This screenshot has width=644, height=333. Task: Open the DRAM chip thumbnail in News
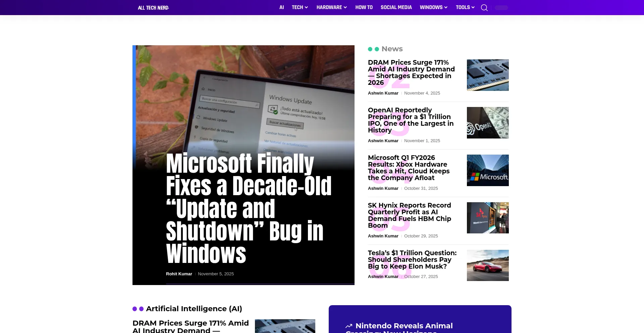(x=487, y=75)
